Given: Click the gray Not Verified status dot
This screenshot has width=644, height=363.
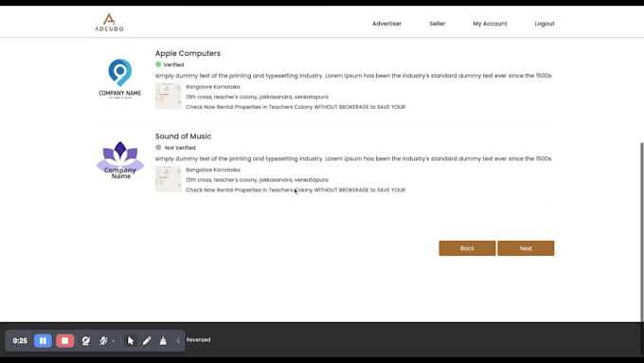Looking at the screenshot, I should click(x=158, y=147).
